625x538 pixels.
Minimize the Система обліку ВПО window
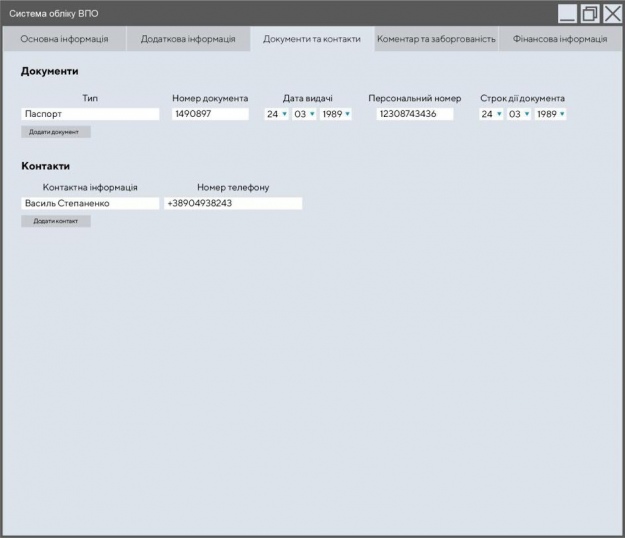[567, 14]
